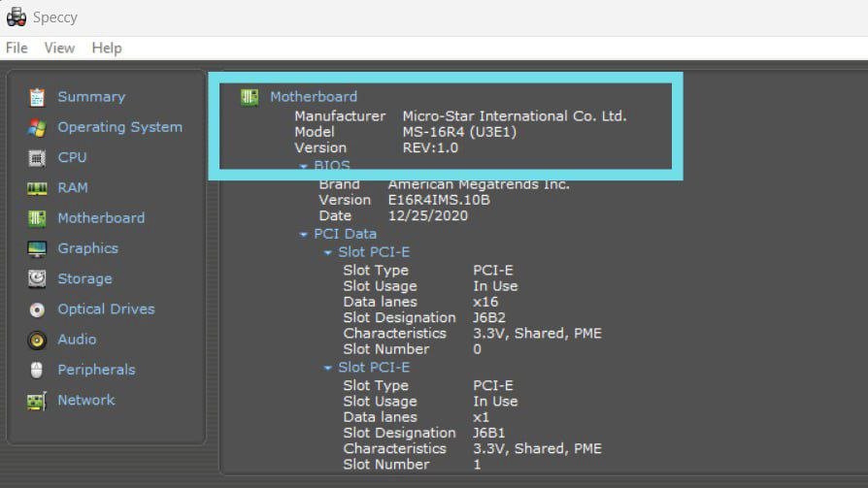The width and height of the screenshot is (868, 488).
Task: Click the Motherboard heading in content pane
Action: click(314, 97)
